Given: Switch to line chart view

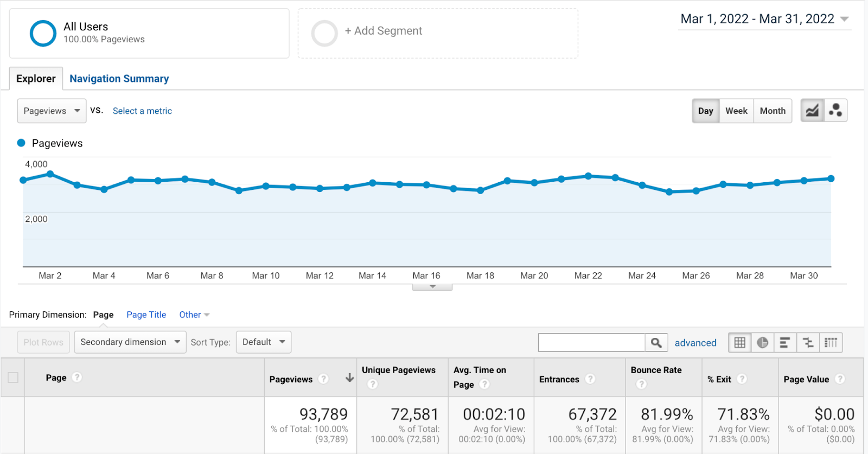Looking at the screenshot, I should click(812, 111).
